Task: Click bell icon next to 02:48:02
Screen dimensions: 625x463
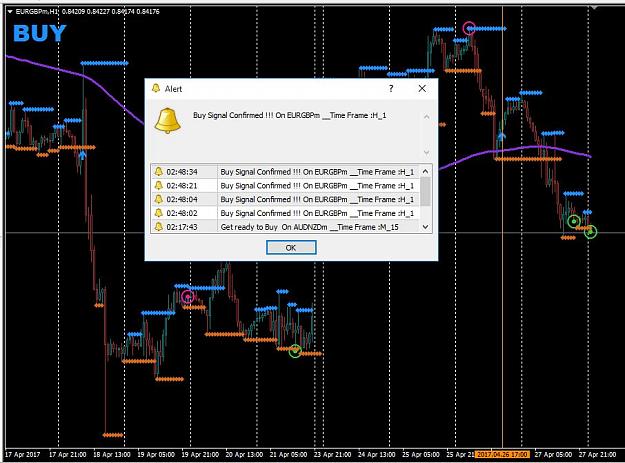Action: click(159, 213)
